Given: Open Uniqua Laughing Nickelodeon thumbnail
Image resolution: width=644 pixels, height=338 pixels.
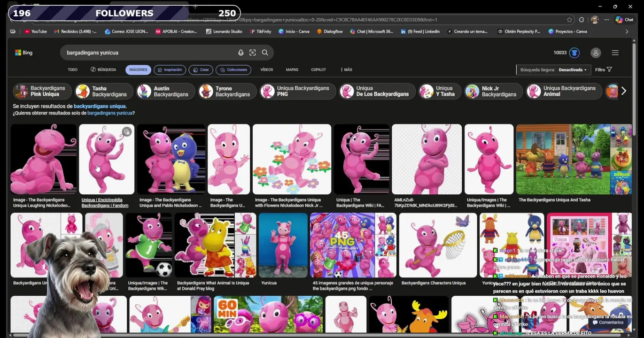Looking at the screenshot, I should coord(43,159).
